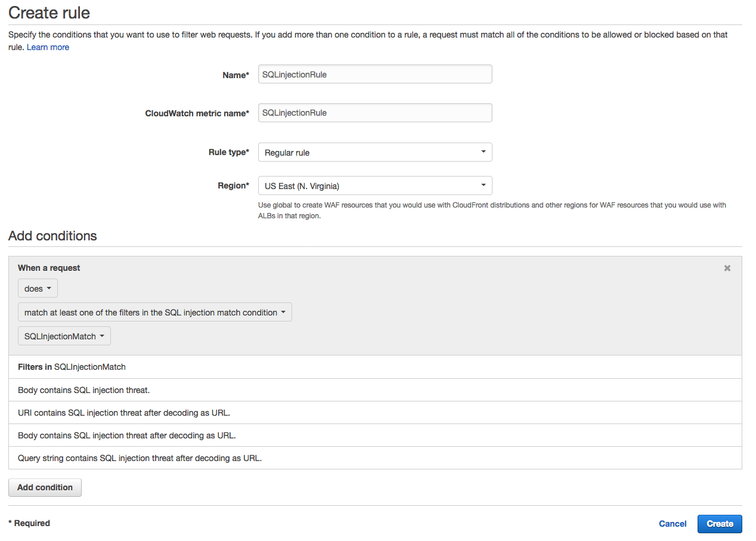Viewport: 756px width, 541px height.
Task: Click the 'Filters in SQLInjectionMatch' header row
Action: 375,367
